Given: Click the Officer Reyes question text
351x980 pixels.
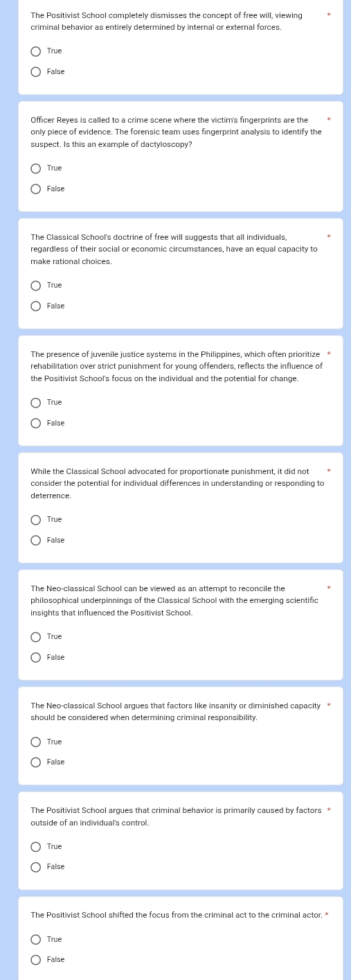Looking at the screenshot, I should click(176, 132).
